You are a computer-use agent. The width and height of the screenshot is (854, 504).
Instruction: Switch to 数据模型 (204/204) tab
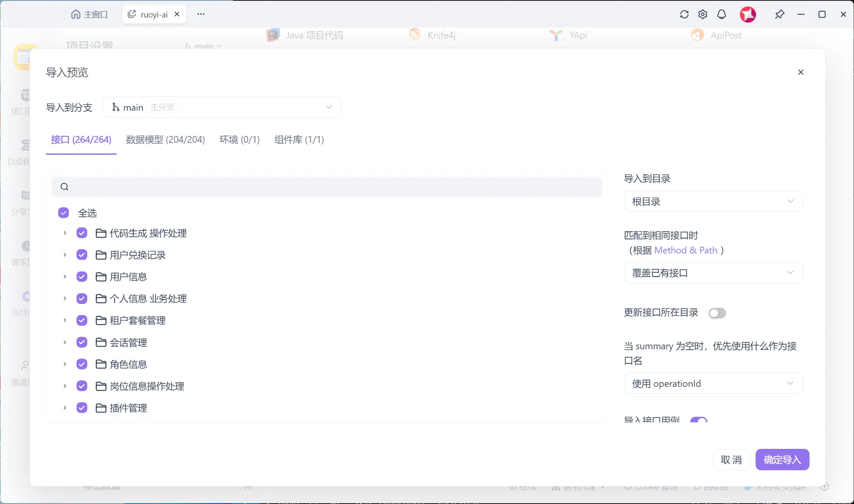[165, 140]
